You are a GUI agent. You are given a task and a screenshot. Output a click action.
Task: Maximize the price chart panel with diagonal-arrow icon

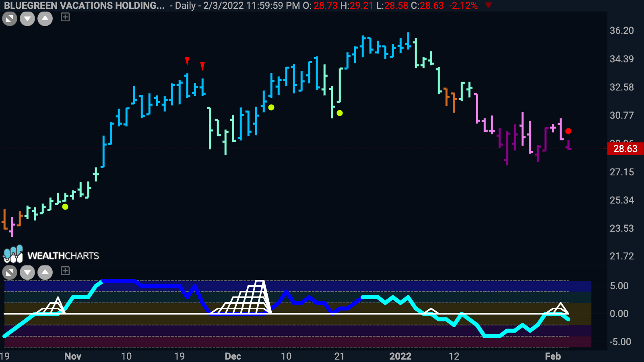(10, 19)
